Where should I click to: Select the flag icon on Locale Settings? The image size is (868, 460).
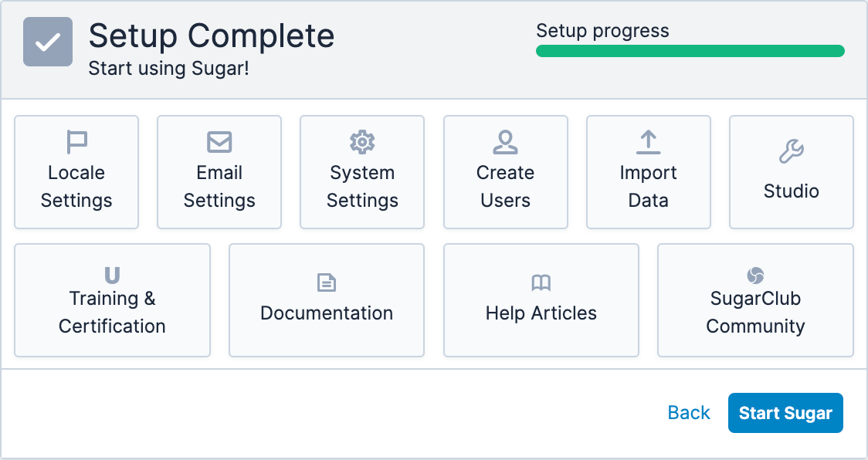click(76, 141)
